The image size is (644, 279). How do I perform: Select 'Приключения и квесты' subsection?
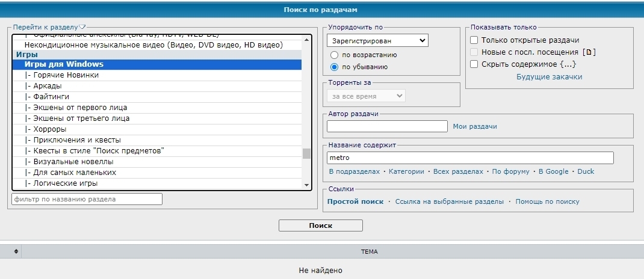coord(157,140)
